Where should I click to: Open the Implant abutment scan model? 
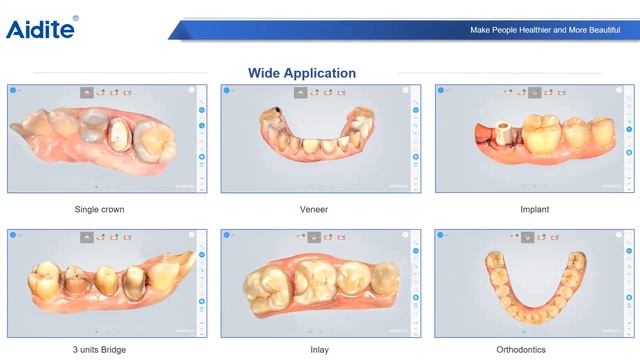click(x=545, y=140)
